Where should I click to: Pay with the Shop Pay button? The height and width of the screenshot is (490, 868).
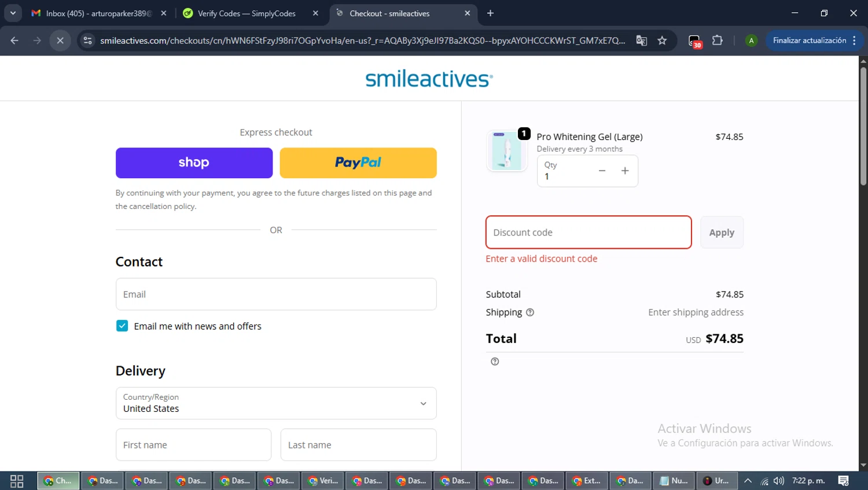[x=194, y=163]
